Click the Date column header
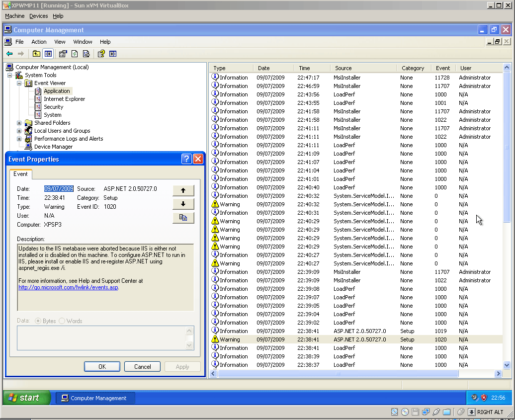The width and height of the screenshot is (515, 420). tap(273, 68)
